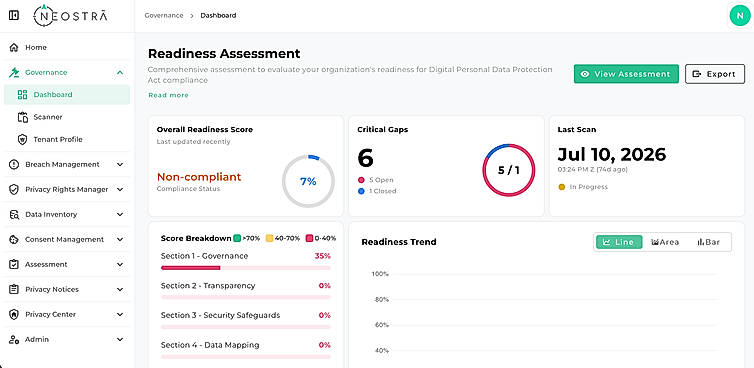Click the 35% Governance score value
Image resolution: width=754 pixels, height=368 pixels.
pos(323,256)
